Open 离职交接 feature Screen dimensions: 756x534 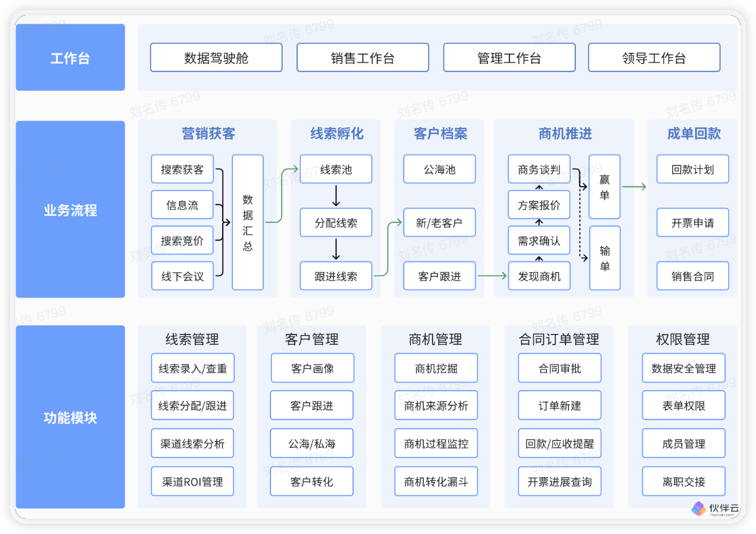[x=684, y=481]
